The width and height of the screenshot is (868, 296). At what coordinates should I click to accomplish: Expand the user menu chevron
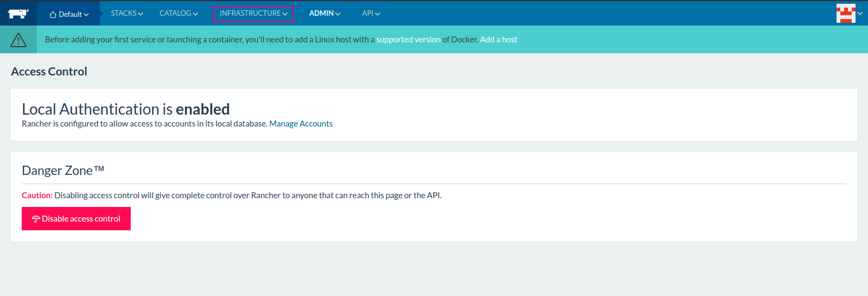pos(860,14)
